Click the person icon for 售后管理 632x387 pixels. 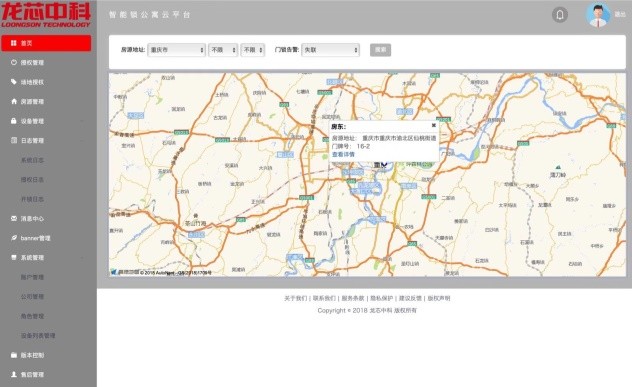[14, 374]
